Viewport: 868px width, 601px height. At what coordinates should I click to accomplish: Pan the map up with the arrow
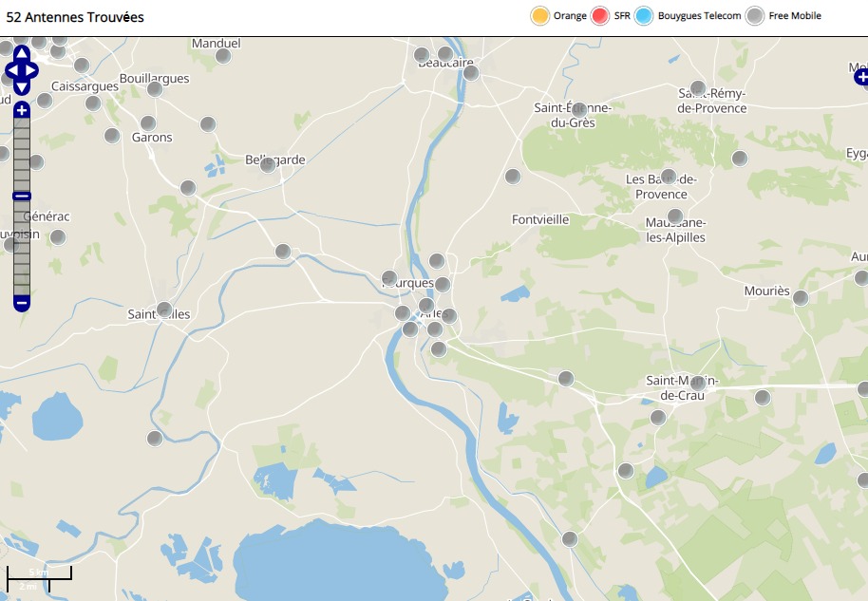(x=22, y=56)
